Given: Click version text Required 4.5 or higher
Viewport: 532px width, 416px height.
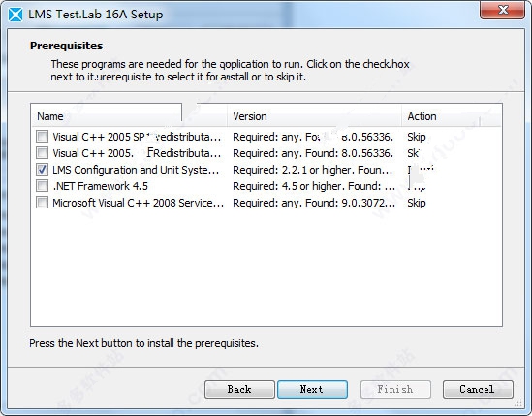Looking at the screenshot, I should pos(314,186).
